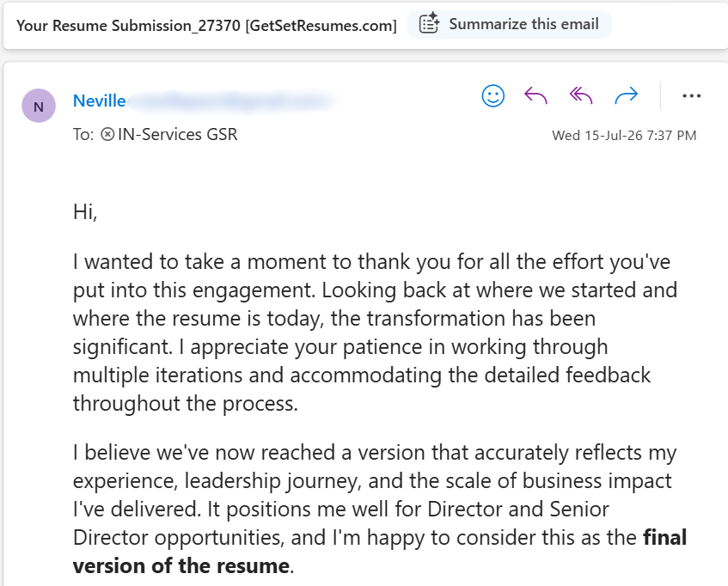Image resolution: width=728 pixels, height=586 pixels.
Task: Click the email subject Your Resume Submission_27370
Action: [129, 26]
